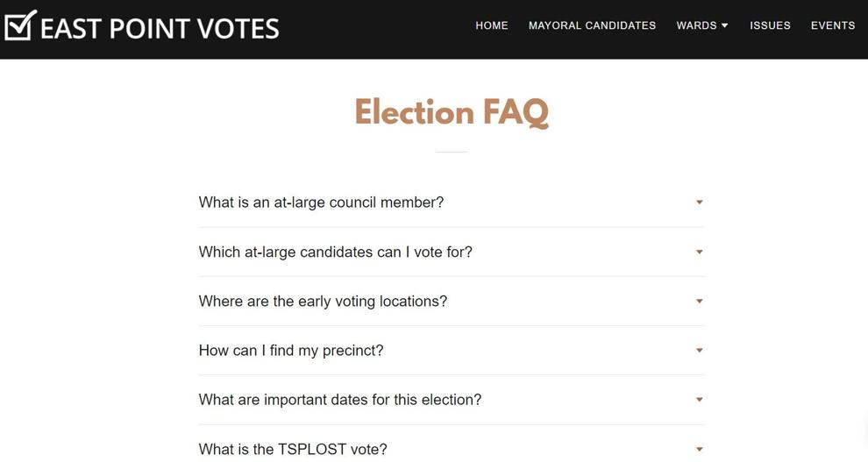Expand 'Where are the early voting locations?'

point(452,301)
